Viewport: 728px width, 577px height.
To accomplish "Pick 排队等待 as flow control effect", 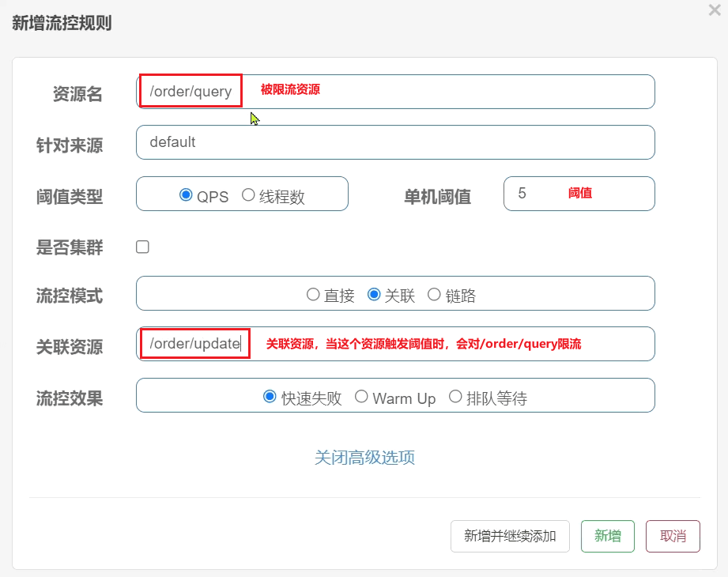I will (455, 397).
